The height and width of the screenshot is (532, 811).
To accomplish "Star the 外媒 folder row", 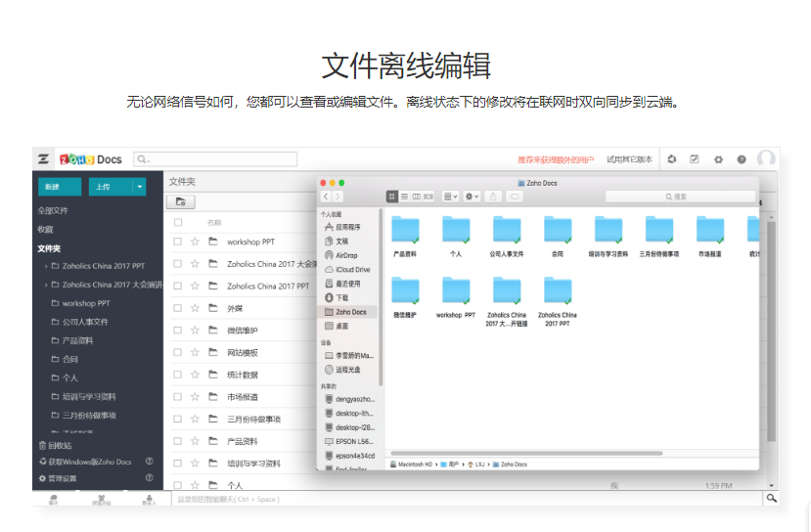I will point(195,308).
